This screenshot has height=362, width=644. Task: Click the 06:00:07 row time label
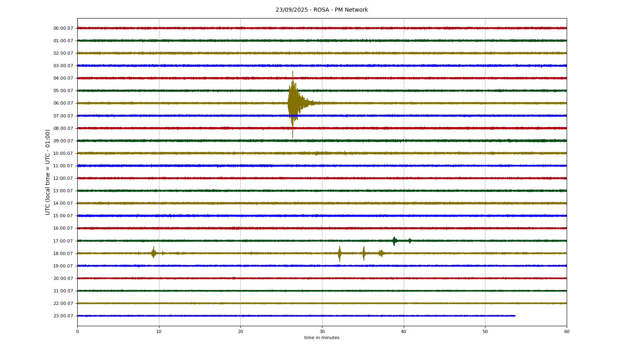point(63,103)
